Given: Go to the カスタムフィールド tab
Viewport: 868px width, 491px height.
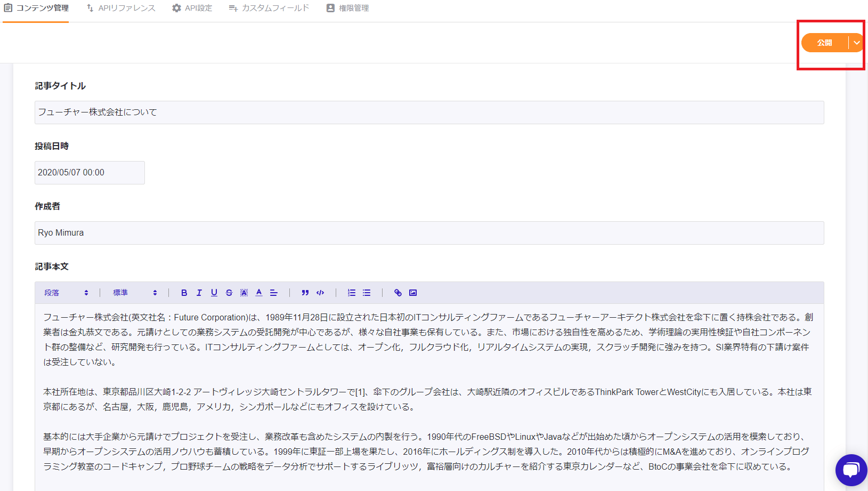Looking at the screenshot, I should click(x=269, y=8).
